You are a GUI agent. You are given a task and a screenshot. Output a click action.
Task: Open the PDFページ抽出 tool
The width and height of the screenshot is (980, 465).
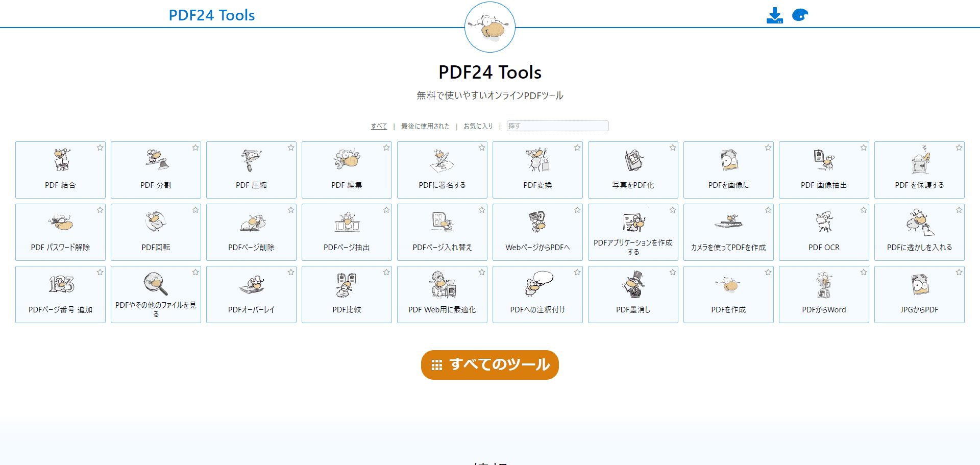(x=347, y=232)
